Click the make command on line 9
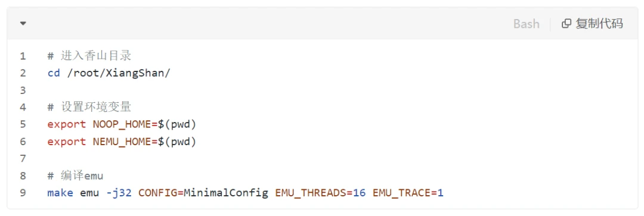644x216 pixels. (60, 193)
